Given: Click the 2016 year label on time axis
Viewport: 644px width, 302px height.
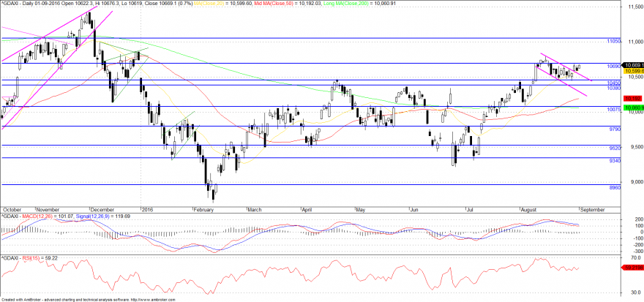Looking at the screenshot, I should [146, 210].
